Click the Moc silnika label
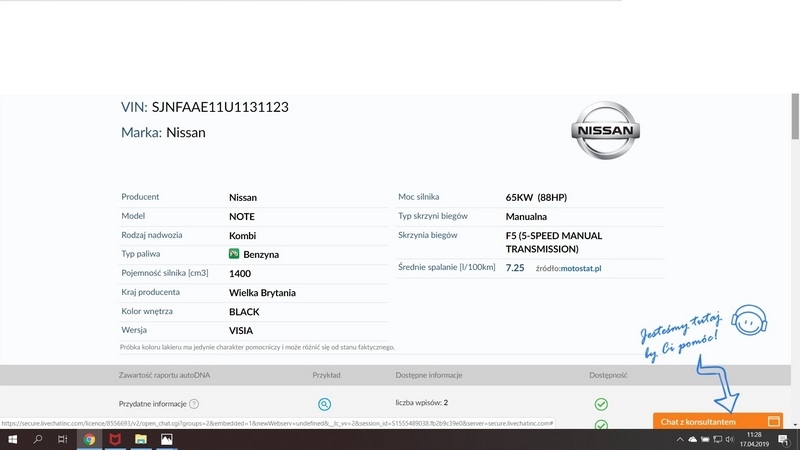The image size is (800, 450). pos(418,196)
